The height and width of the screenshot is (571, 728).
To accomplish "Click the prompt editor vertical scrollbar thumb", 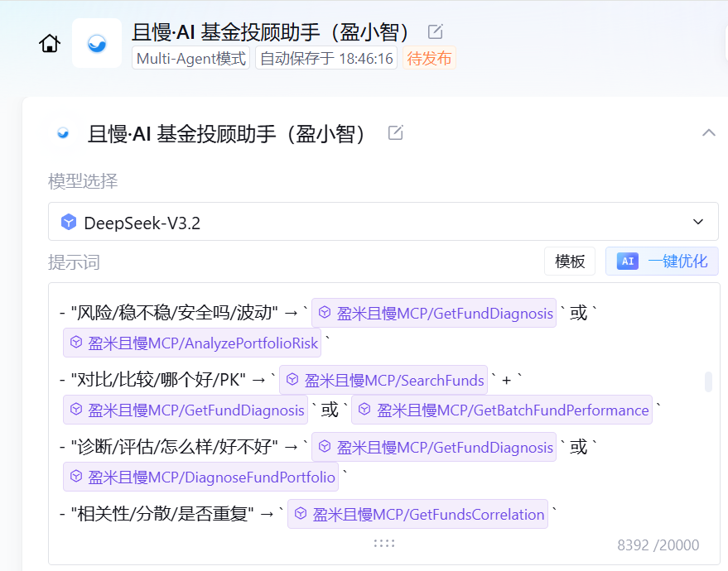I will coord(708,381).
